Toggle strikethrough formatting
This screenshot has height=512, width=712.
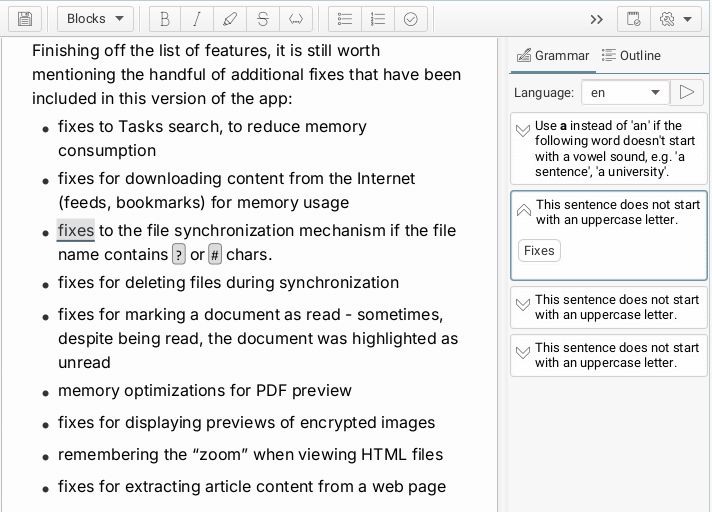[x=262, y=19]
